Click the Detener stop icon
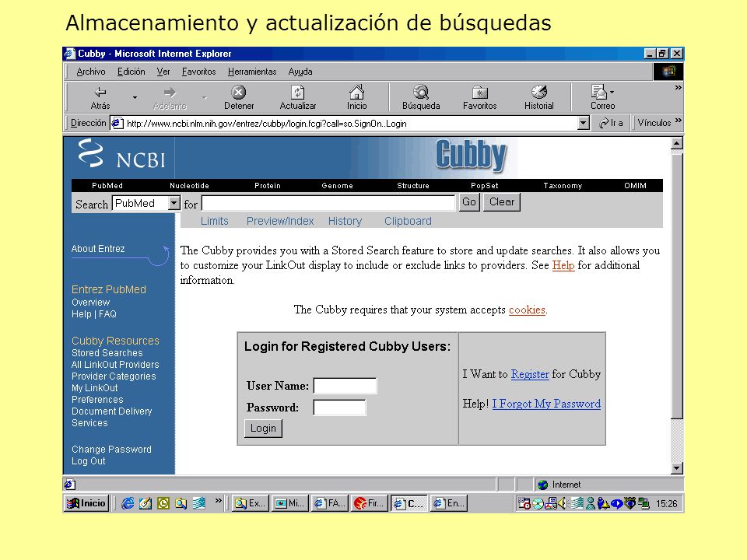The height and width of the screenshot is (560, 747). pos(239,92)
